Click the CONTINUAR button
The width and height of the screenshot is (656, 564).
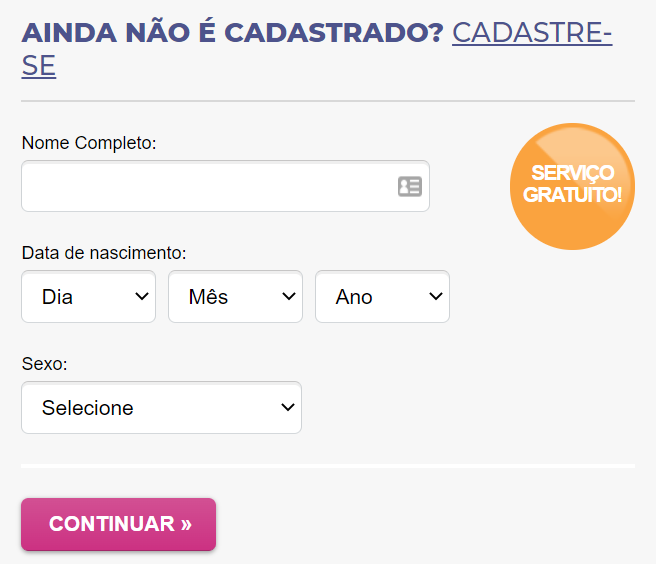tap(118, 524)
